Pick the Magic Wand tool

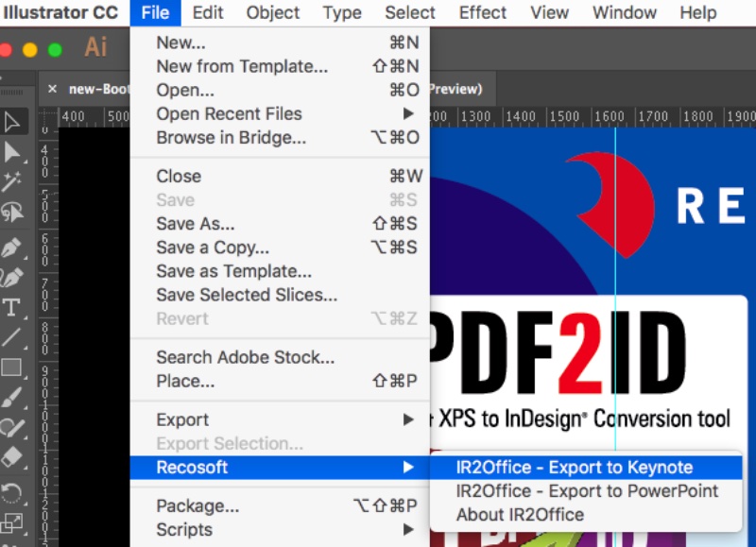12,182
